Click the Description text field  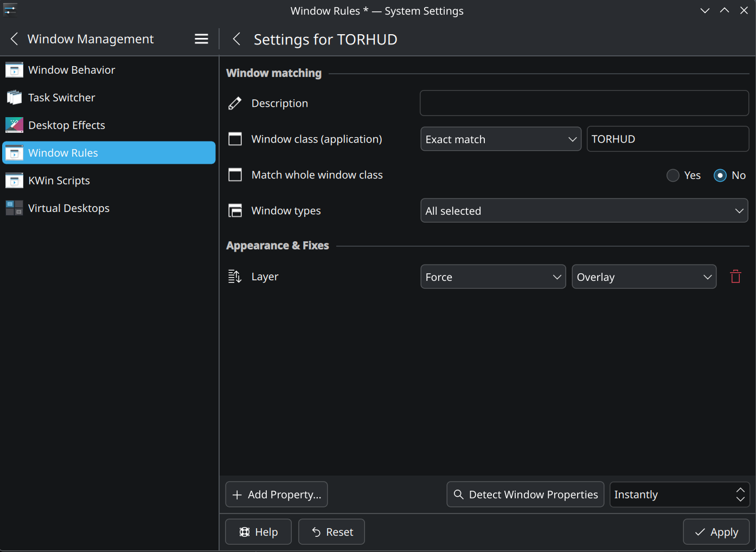(x=584, y=103)
